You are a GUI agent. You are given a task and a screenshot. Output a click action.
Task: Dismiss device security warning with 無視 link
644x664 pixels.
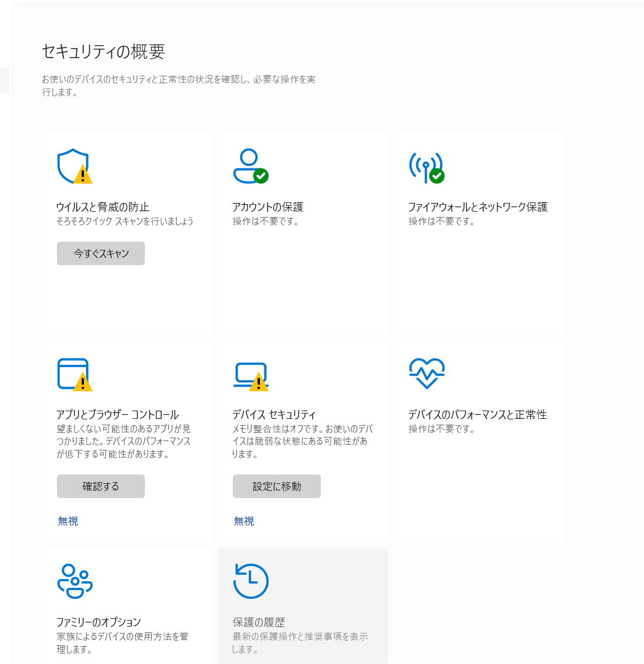244,521
